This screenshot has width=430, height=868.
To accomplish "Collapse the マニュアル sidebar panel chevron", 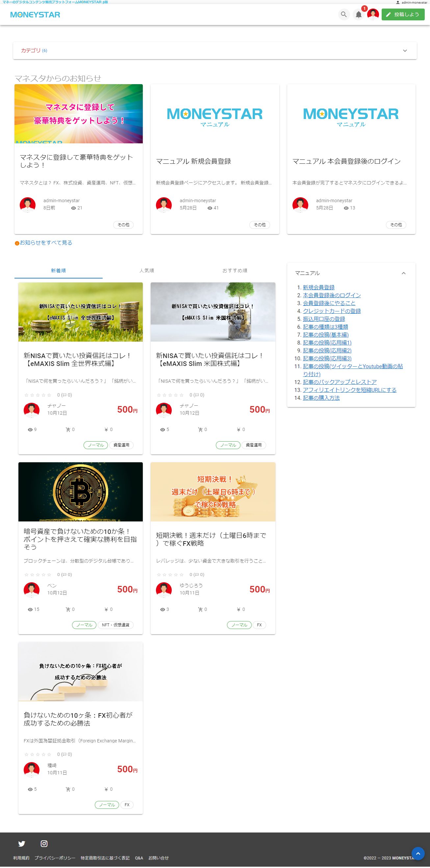I will click(x=403, y=273).
